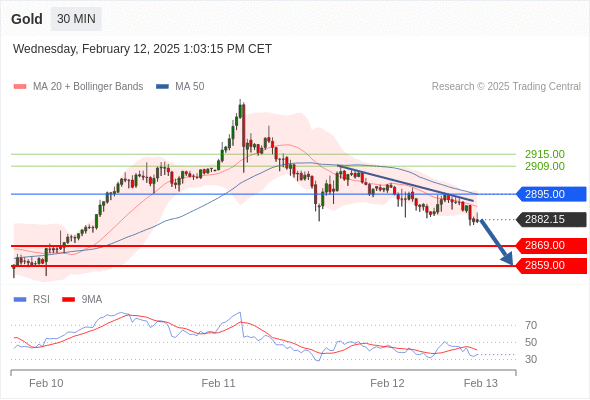Click the 30 MIN timeframe button
The width and height of the screenshot is (590, 400).
[76, 19]
